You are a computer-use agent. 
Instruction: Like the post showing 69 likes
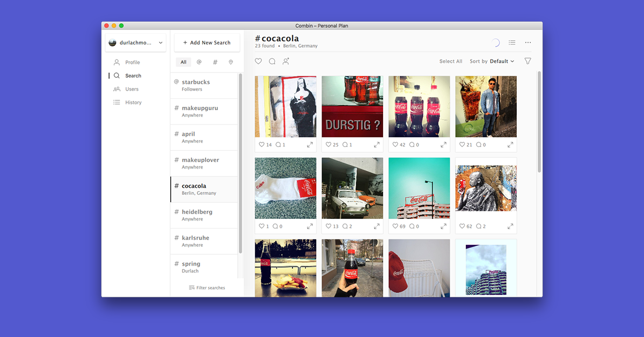click(x=396, y=226)
